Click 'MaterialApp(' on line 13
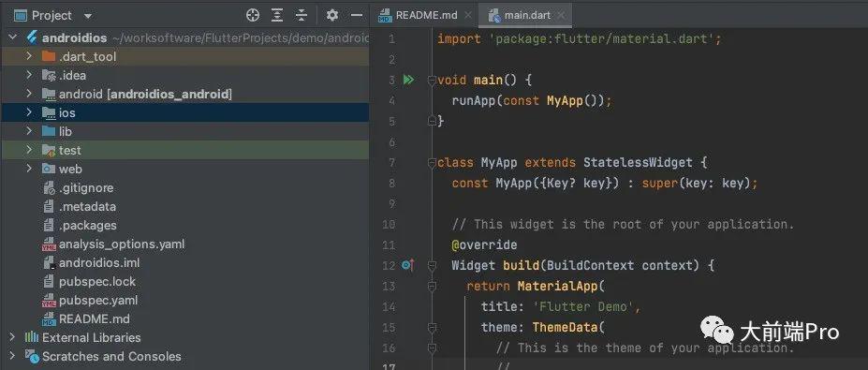Screen dimensions: 868x370 point(561,286)
